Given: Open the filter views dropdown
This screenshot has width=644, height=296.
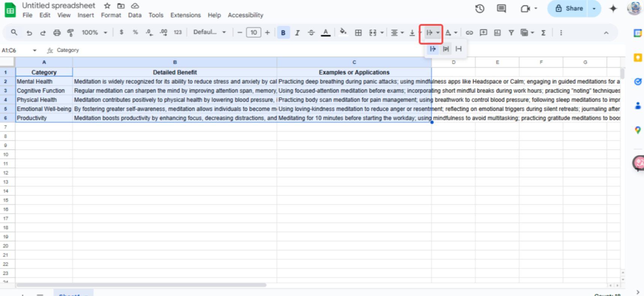Looking at the screenshot, I should tap(527, 33).
